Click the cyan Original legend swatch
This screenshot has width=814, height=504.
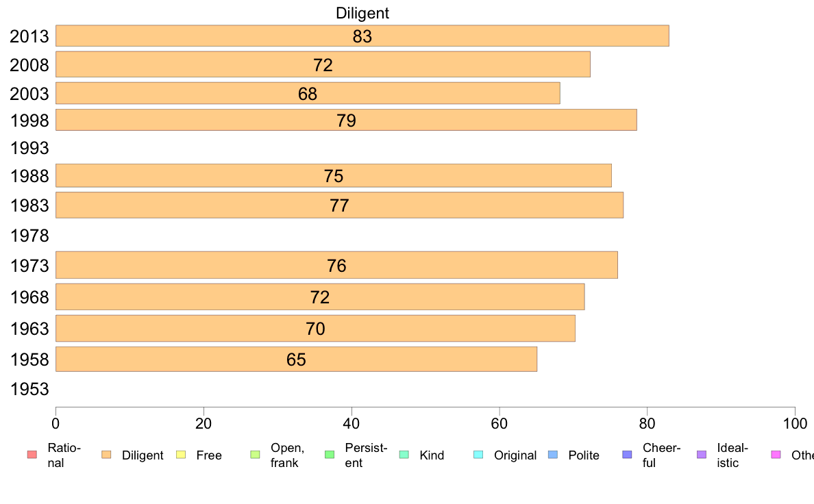pos(479,455)
